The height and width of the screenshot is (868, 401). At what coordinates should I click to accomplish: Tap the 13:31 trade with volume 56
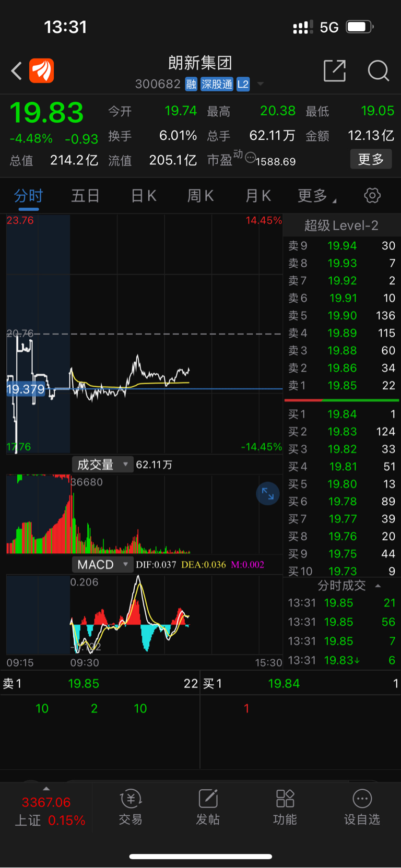click(x=341, y=622)
